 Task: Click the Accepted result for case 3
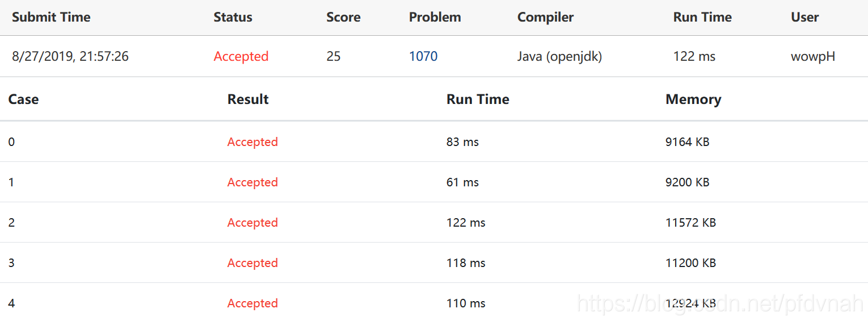252,263
